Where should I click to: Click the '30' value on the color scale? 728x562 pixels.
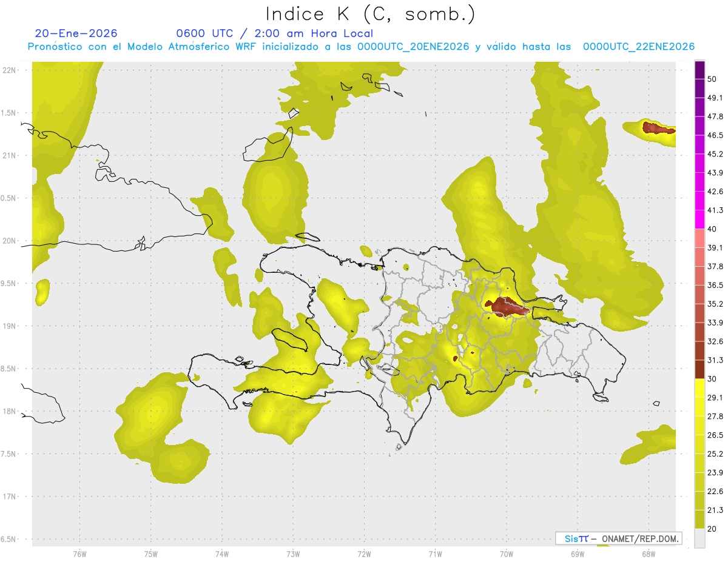(x=712, y=379)
